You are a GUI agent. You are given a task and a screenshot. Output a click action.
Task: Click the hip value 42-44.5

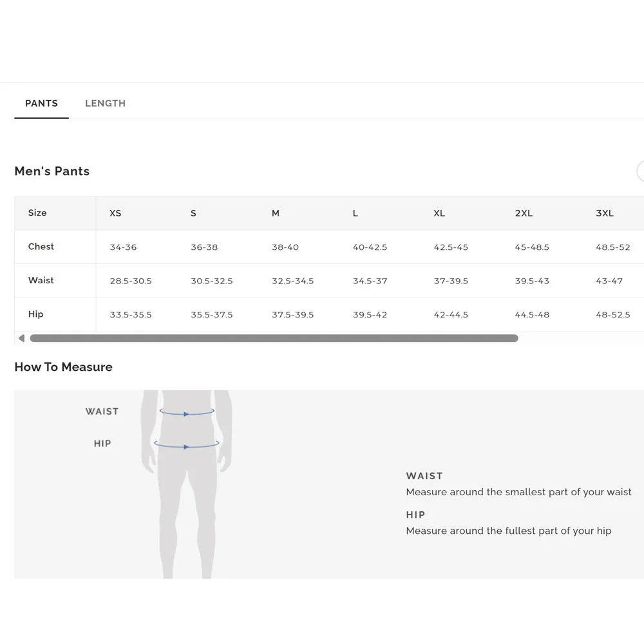point(451,315)
